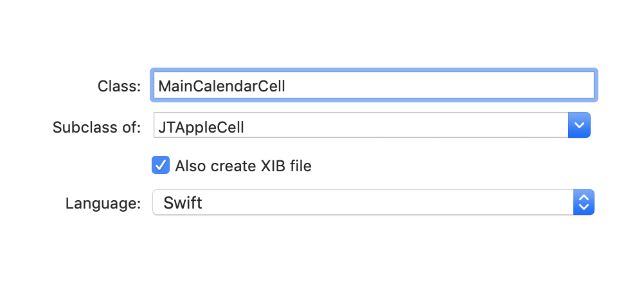Click the blue chevron beside JTAppleCell
The height and width of the screenshot is (291, 644).
[x=579, y=126]
